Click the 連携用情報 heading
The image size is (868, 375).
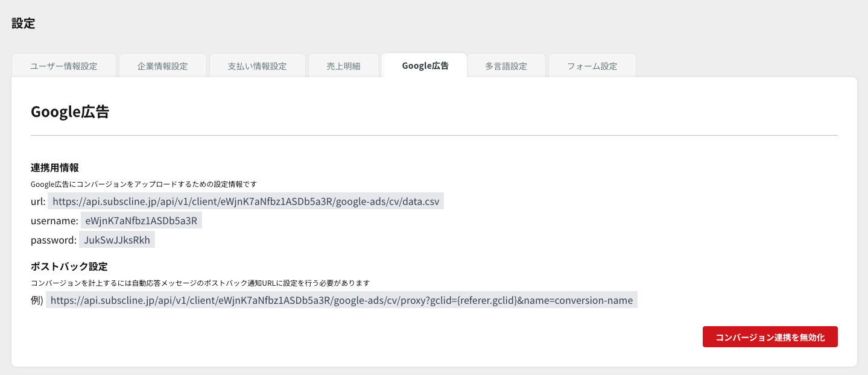tap(55, 167)
